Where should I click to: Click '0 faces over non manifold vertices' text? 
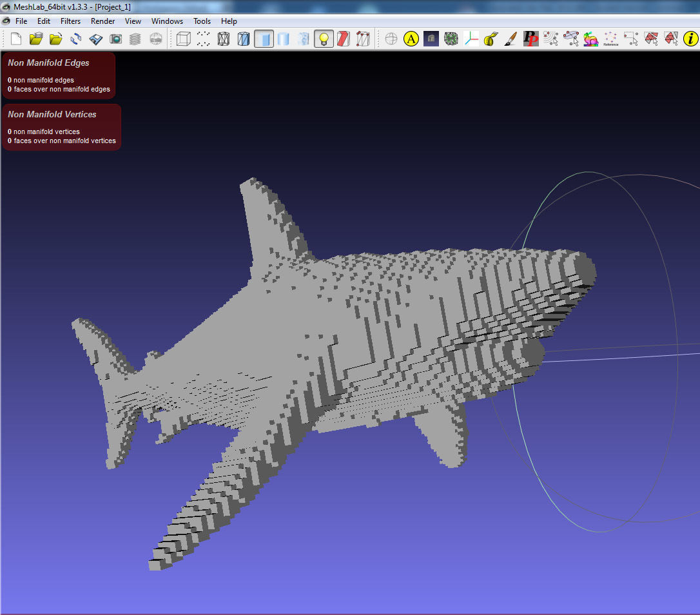click(62, 141)
